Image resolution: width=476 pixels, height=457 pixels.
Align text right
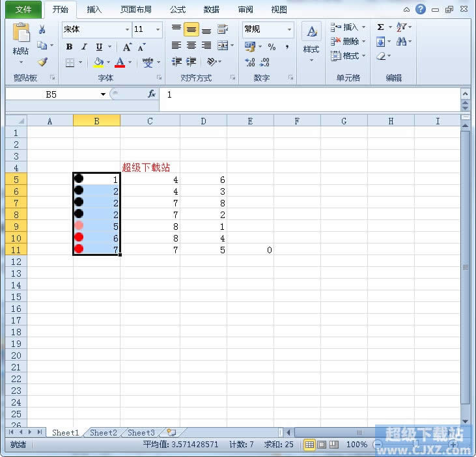[206, 46]
